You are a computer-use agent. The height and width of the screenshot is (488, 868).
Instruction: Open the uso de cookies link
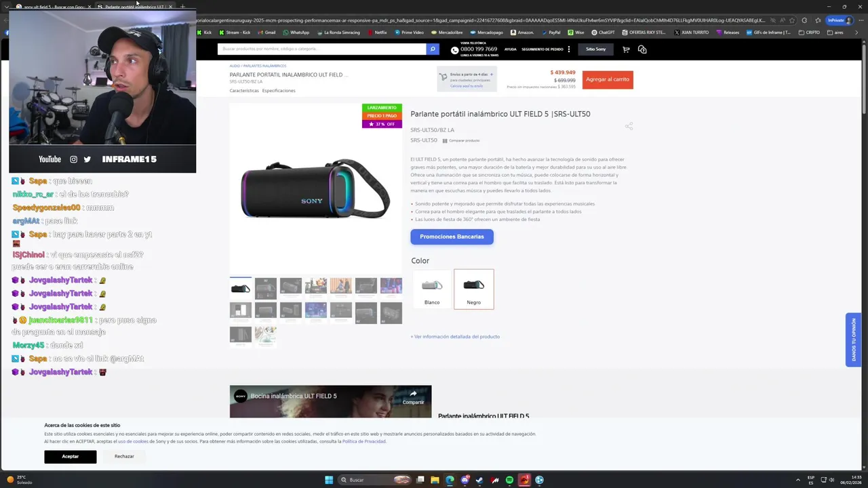(x=133, y=441)
